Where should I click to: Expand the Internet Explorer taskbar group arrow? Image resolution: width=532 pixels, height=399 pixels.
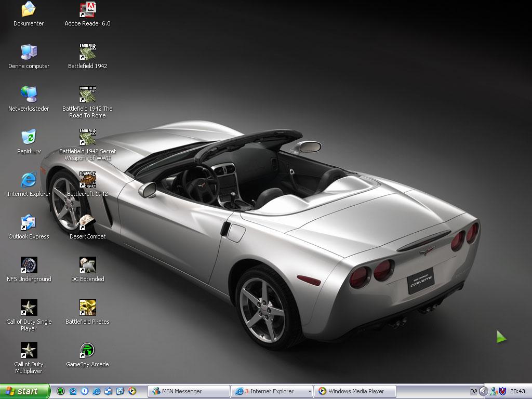(x=310, y=391)
